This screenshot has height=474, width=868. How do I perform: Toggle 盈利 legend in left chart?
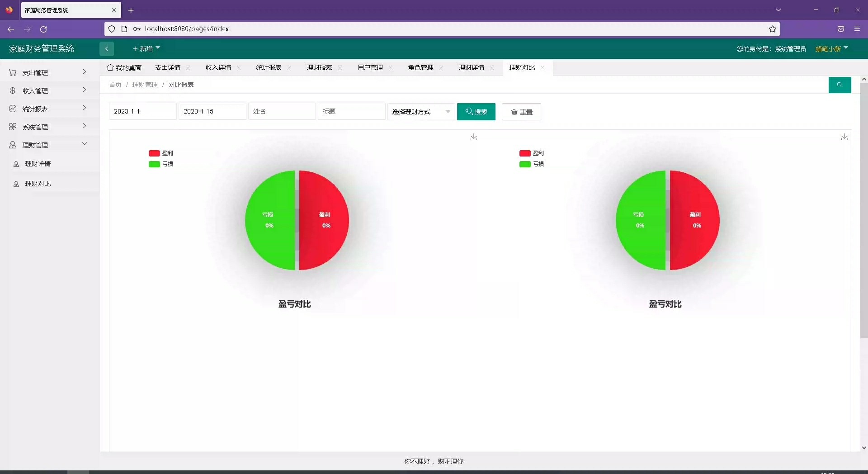point(161,153)
